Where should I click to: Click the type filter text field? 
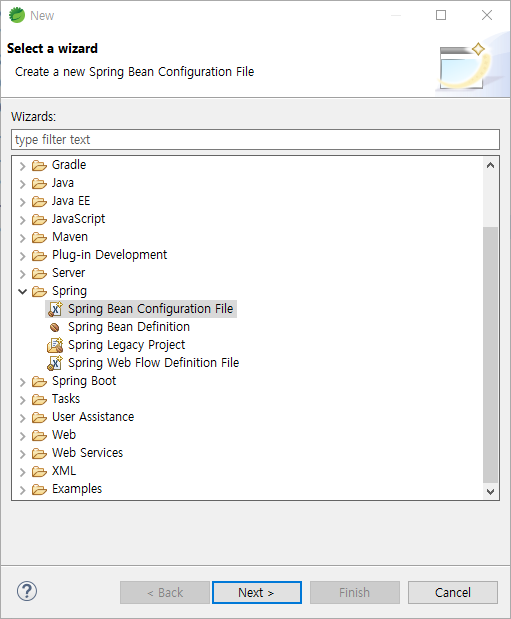[256, 139]
